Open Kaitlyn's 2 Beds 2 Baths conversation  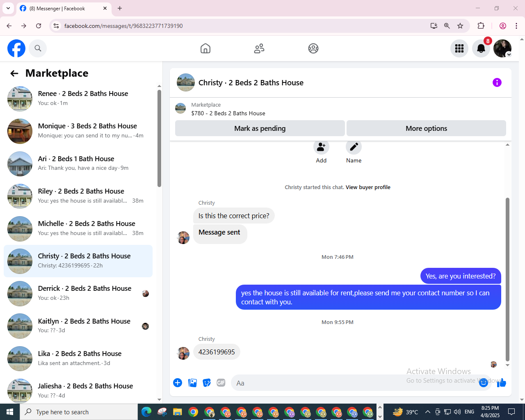pyautogui.click(x=78, y=326)
